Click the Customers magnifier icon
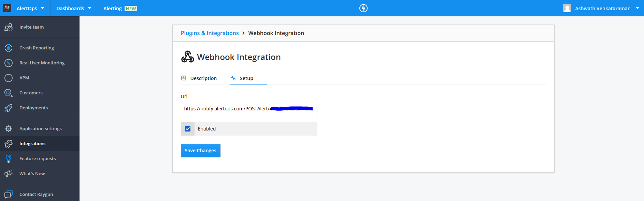This screenshot has width=644, height=201. click(9, 93)
